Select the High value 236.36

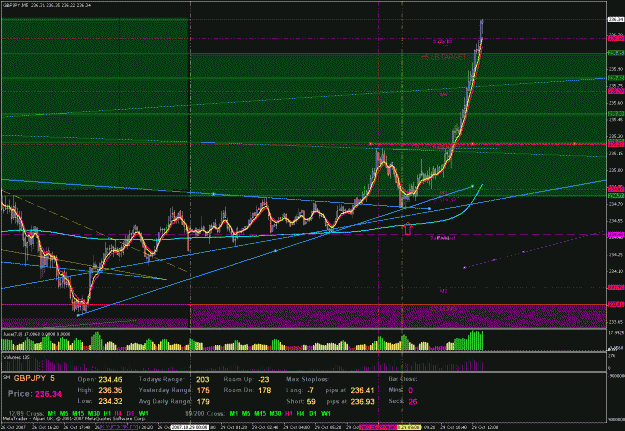click(110, 390)
